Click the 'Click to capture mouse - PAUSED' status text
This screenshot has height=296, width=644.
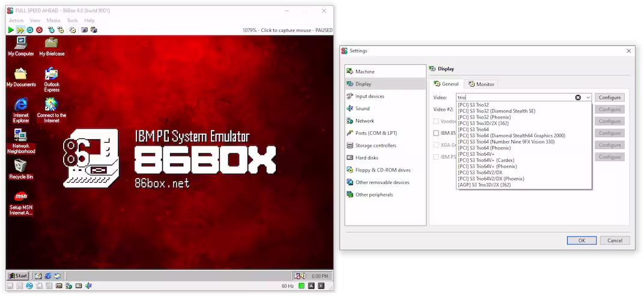click(297, 31)
